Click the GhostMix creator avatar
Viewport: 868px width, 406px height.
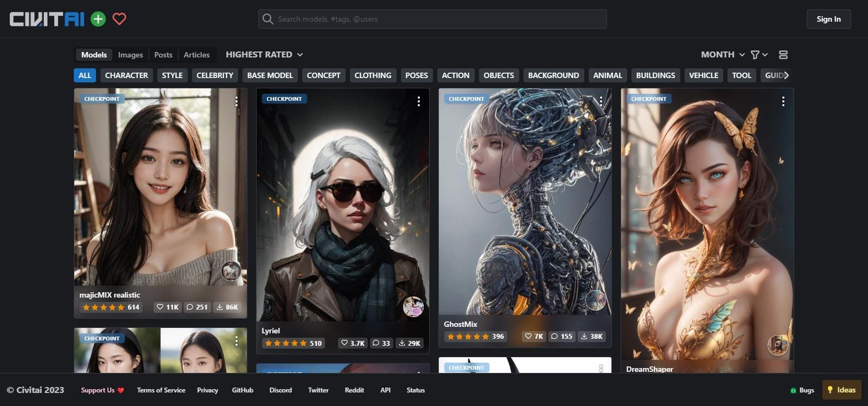click(595, 300)
